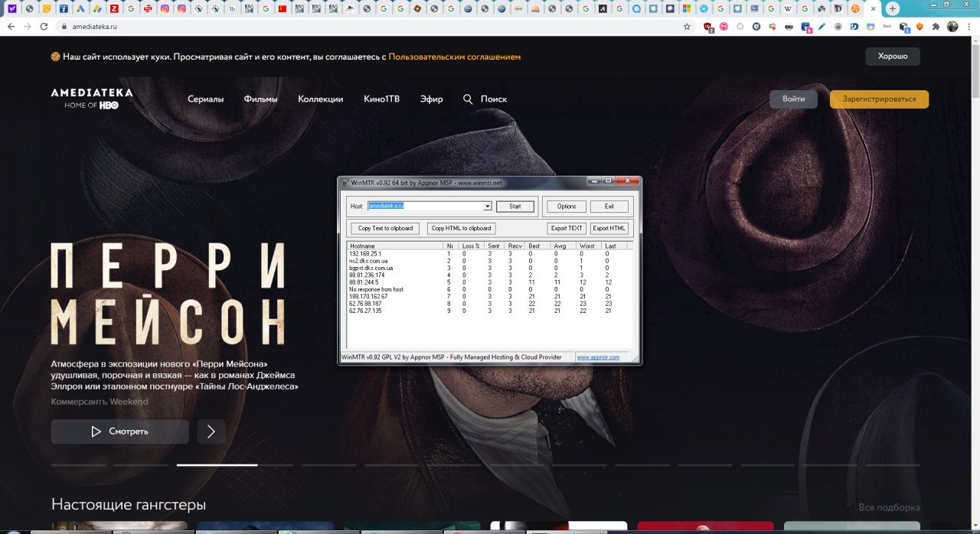Click the Loss % column header
The image size is (980, 534).
coord(471,246)
